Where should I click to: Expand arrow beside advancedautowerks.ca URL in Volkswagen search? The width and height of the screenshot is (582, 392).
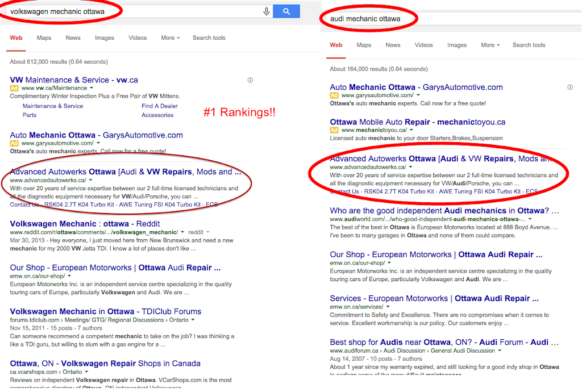pyautogui.click(x=90, y=180)
